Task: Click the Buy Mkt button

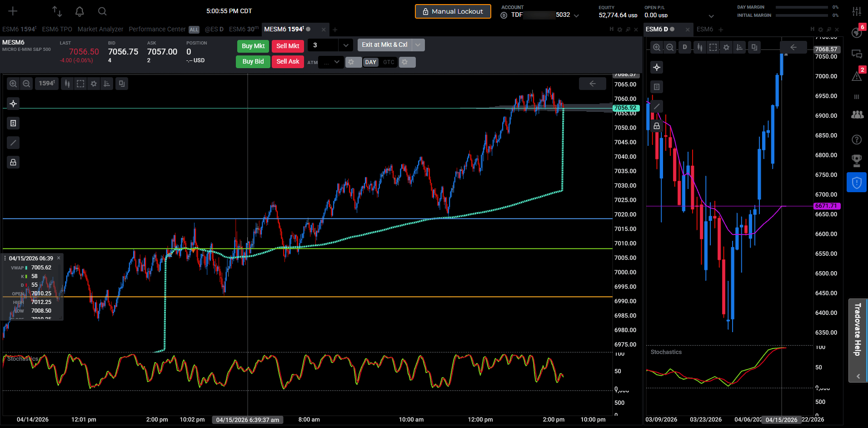Action: tap(253, 46)
